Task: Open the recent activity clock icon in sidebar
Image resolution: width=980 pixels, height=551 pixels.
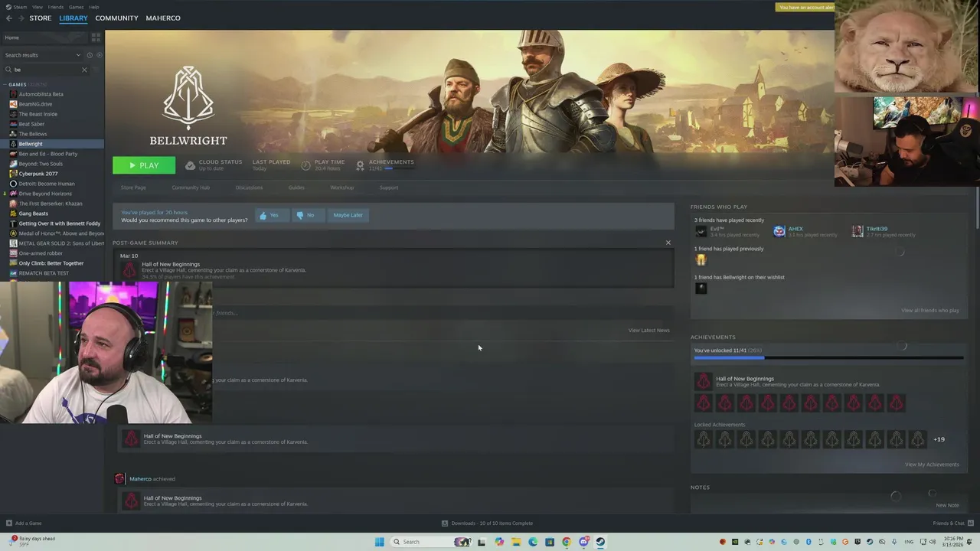Action: coord(90,55)
